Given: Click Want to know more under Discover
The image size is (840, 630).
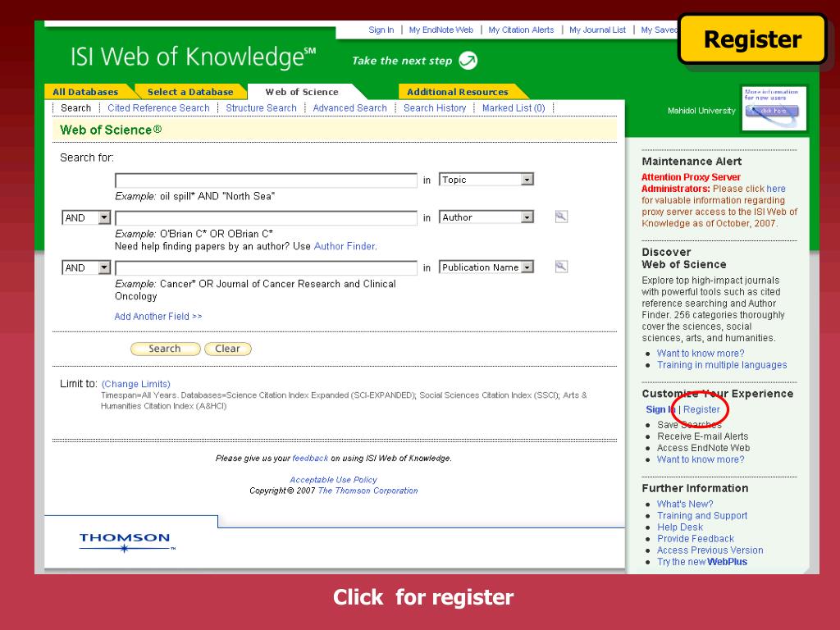Looking at the screenshot, I should (x=701, y=353).
